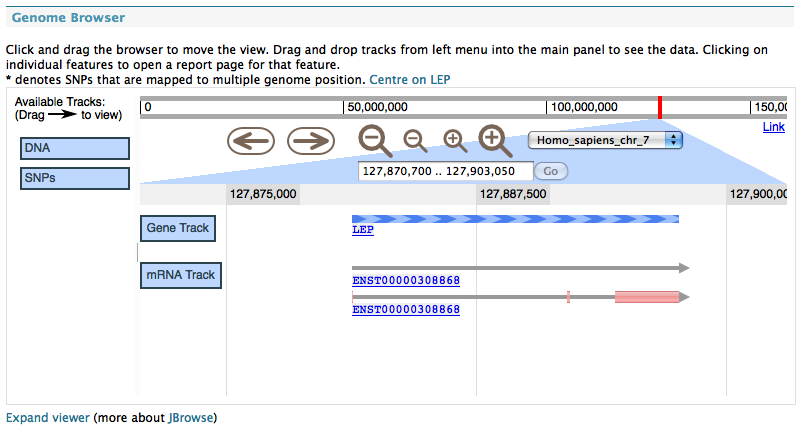Click the large zoom in magnifier
This screenshot has height=429, width=803.
495,141
